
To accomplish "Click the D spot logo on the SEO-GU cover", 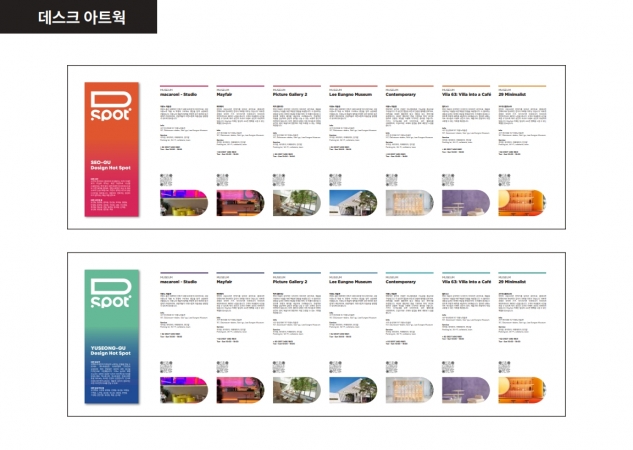I will (108, 106).
